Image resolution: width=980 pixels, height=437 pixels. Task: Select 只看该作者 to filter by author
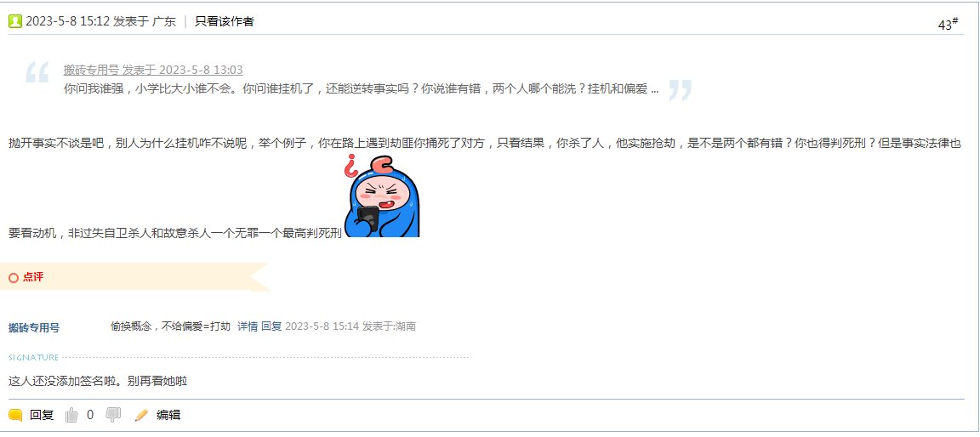coord(225,21)
